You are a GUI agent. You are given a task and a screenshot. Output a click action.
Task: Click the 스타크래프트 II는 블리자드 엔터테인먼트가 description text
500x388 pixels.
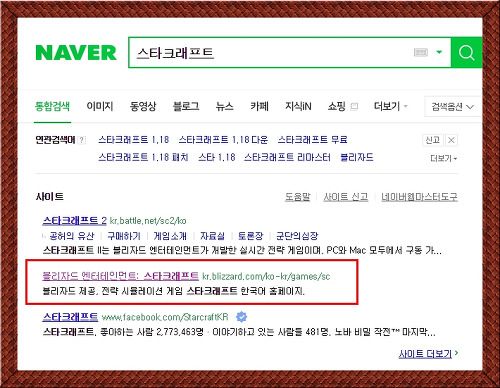click(x=242, y=250)
